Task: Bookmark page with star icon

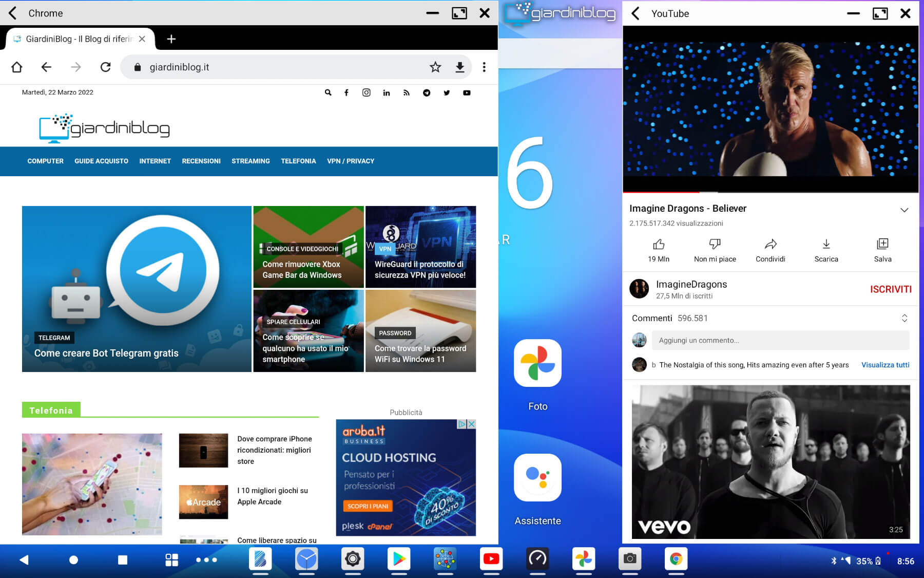Action: click(x=435, y=67)
